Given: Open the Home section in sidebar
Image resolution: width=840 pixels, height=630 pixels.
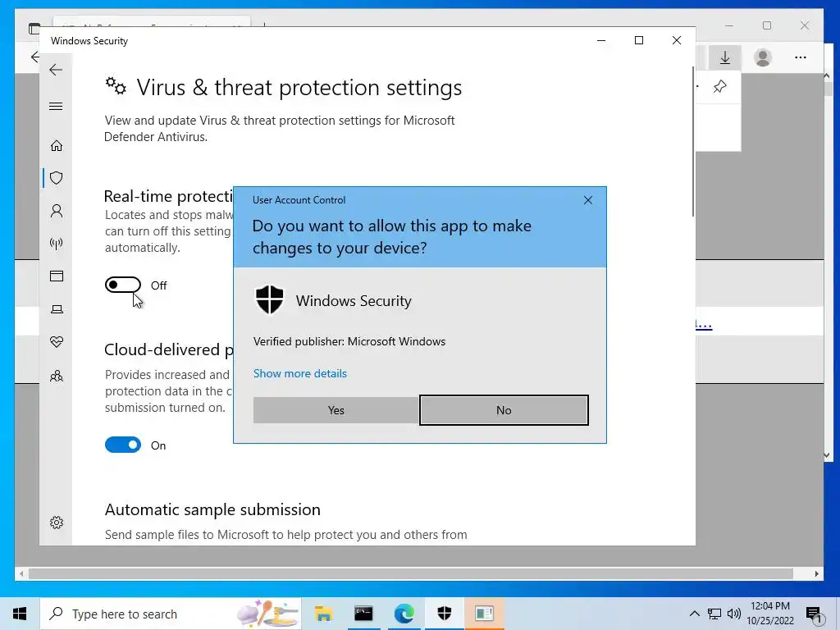Looking at the screenshot, I should click(x=57, y=146).
